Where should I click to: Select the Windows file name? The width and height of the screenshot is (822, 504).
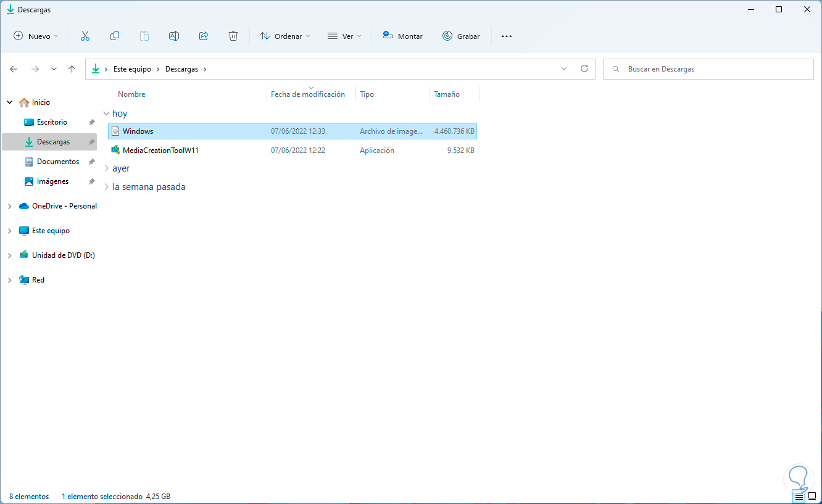(138, 131)
